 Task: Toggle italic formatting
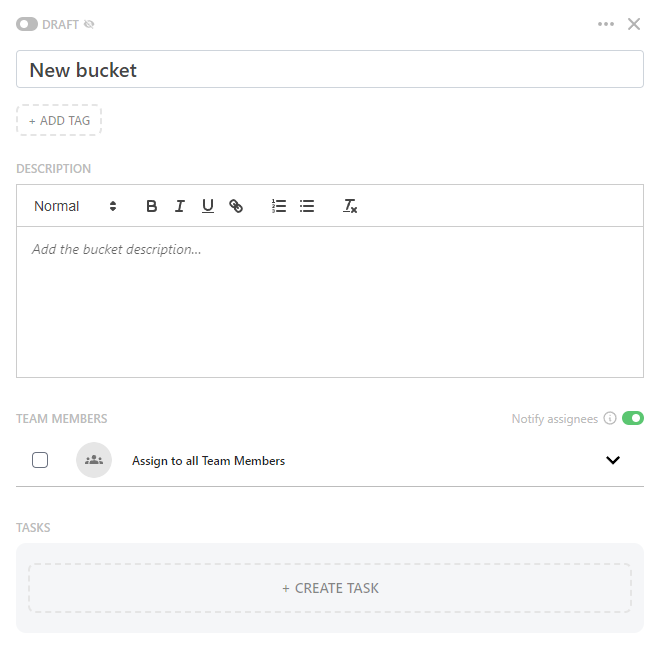pos(180,206)
